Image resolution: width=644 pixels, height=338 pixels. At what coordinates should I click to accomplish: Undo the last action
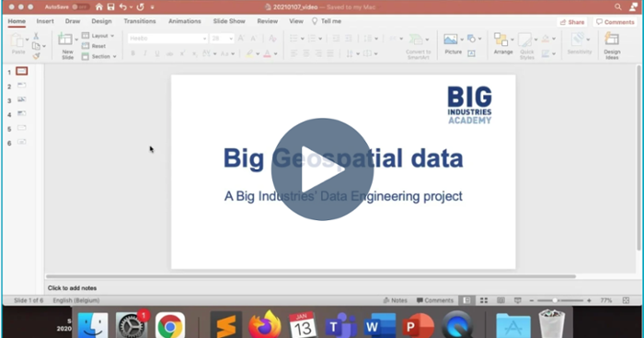pyautogui.click(x=122, y=7)
